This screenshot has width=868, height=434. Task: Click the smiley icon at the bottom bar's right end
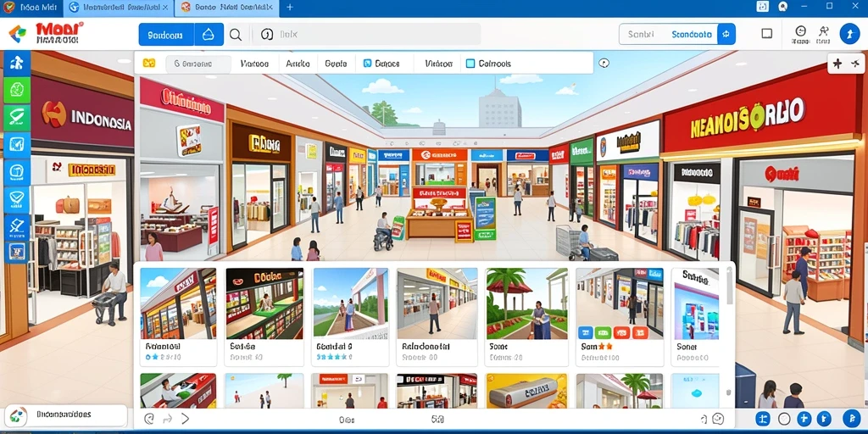[x=718, y=419]
